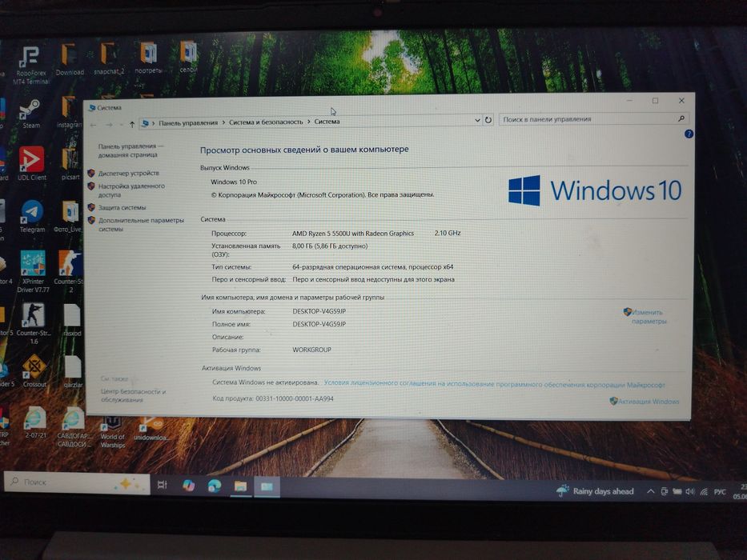Show hidden tray icons chevron

click(650, 491)
